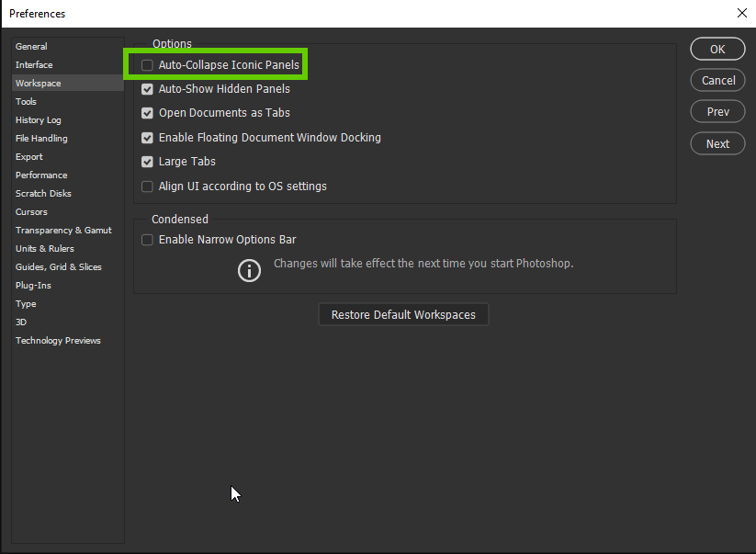Close the Preferences dialog with X
The width and height of the screenshot is (756, 554).
tap(742, 13)
